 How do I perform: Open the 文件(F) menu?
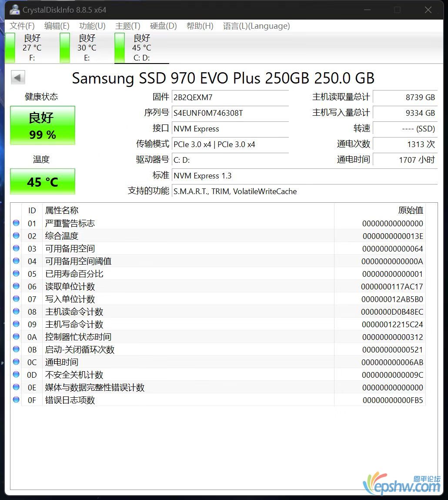pos(22,26)
